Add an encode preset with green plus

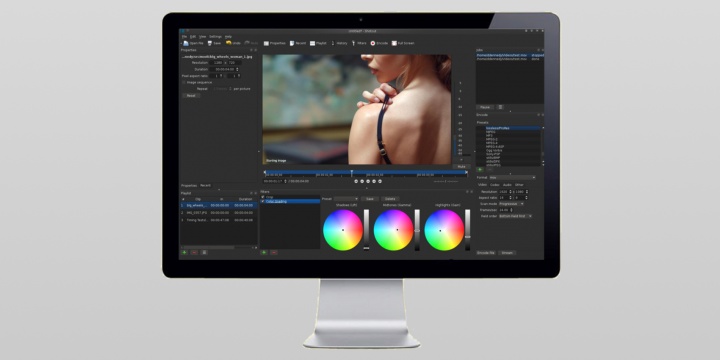pos(480,169)
